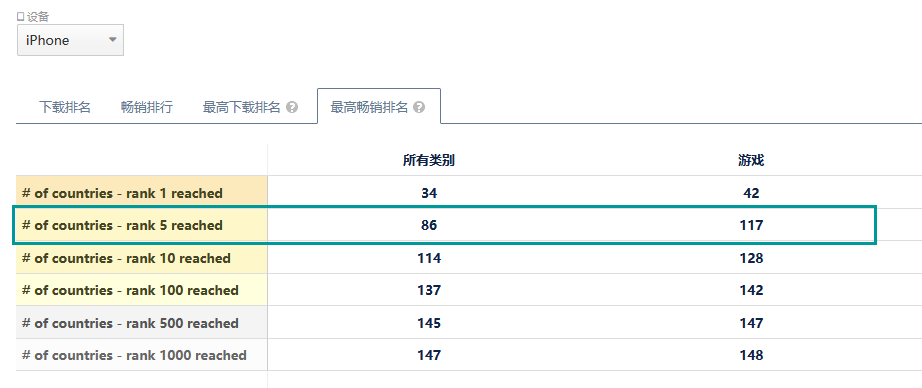
Task: Click value 34 for rank 1 reached
Action: [429, 193]
